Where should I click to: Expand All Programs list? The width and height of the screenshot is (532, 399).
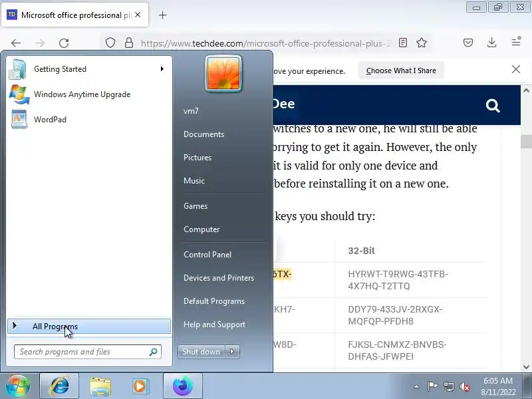pyautogui.click(x=89, y=327)
